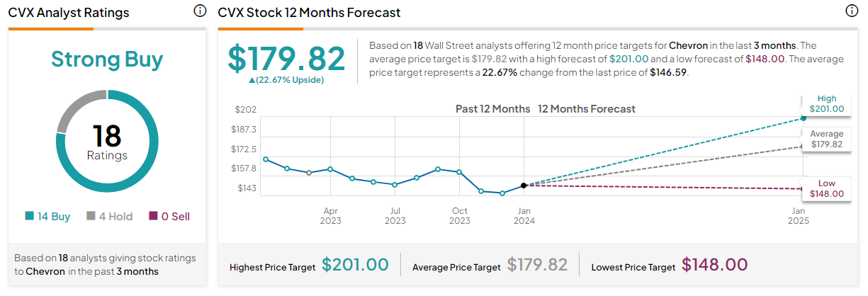Click the Highest Price Target $201.00 value
The image size is (868, 296).
355,265
